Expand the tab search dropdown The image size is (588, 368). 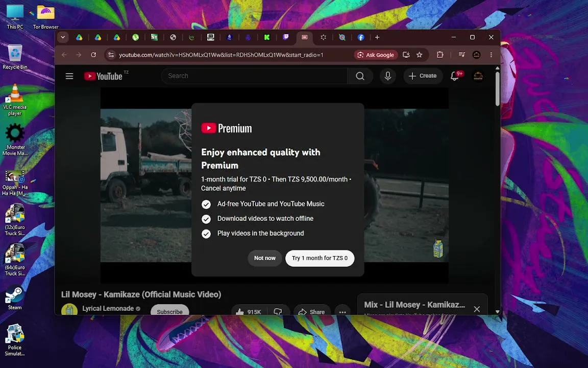pos(63,37)
